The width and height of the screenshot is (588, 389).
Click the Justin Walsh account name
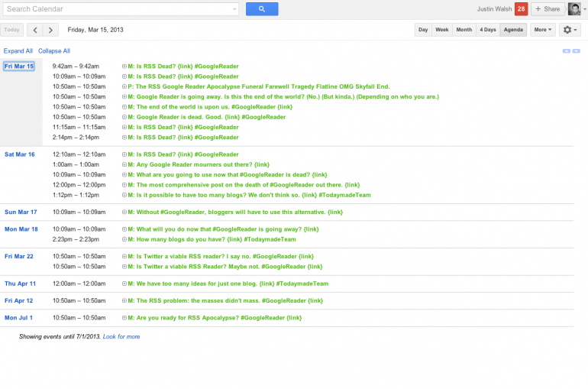point(494,9)
